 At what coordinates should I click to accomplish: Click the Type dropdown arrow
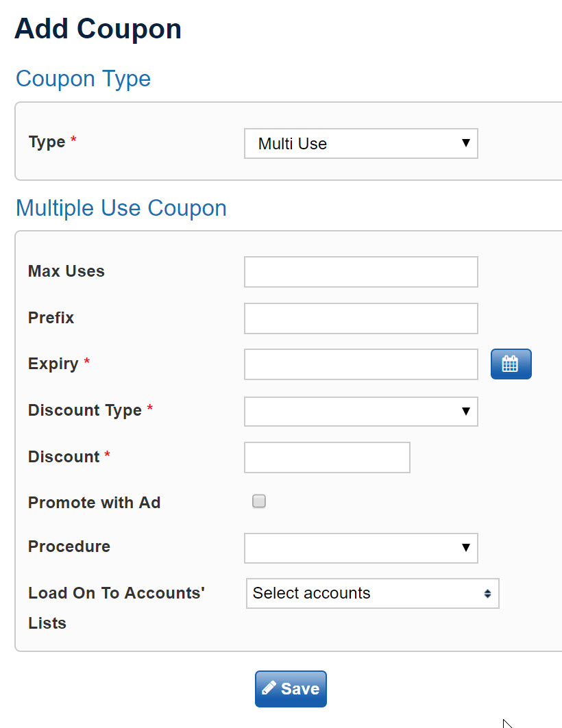point(466,143)
